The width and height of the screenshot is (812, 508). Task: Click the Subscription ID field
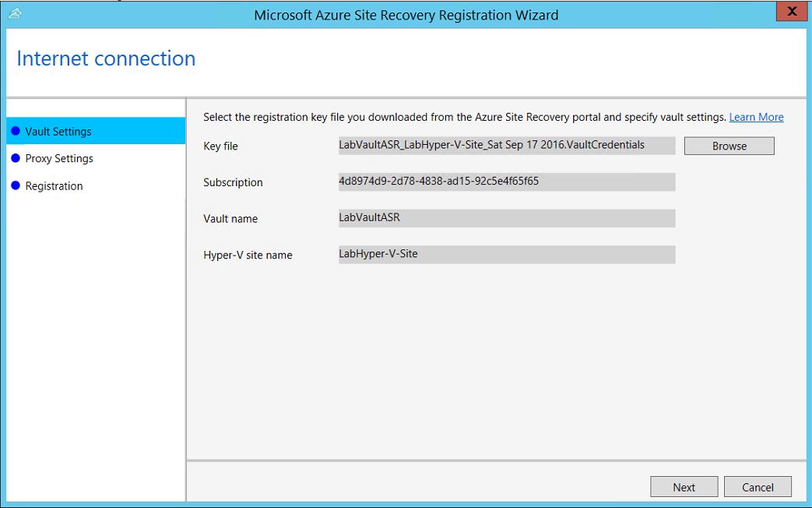pyautogui.click(x=506, y=182)
